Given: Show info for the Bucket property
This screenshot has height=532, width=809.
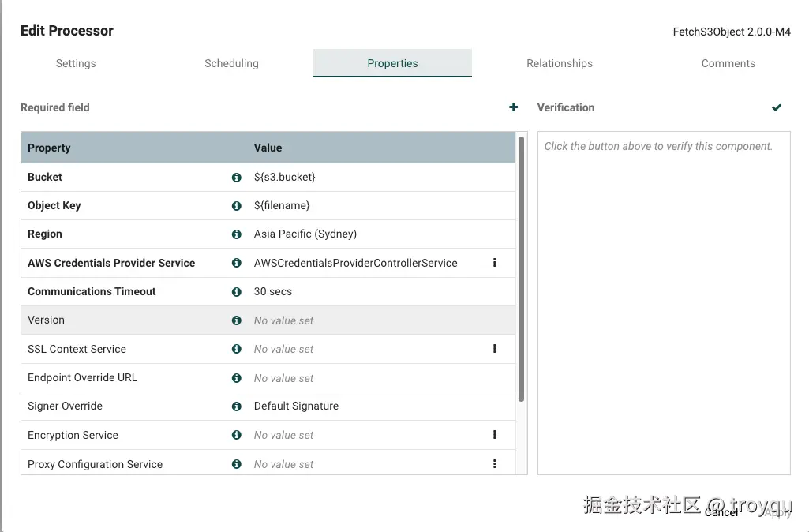Looking at the screenshot, I should pos(236,178).
